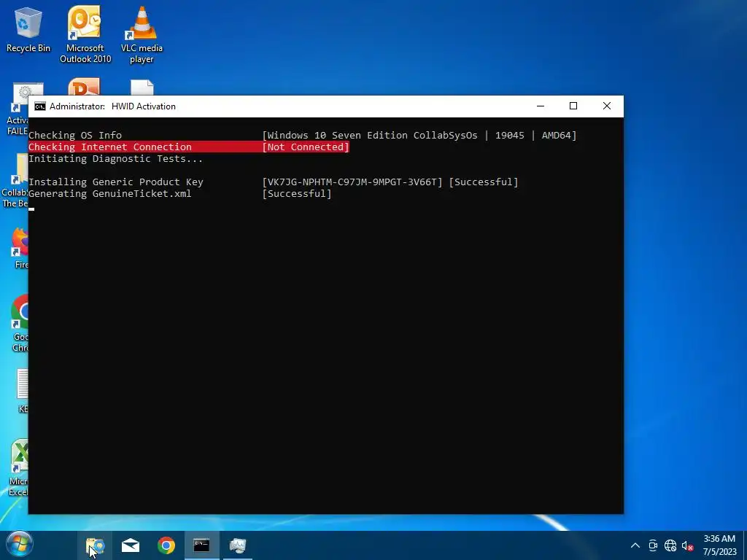Open the monitor-icon app in taskbar
This screenshot has width=747, height=560.
coord(237,545)
